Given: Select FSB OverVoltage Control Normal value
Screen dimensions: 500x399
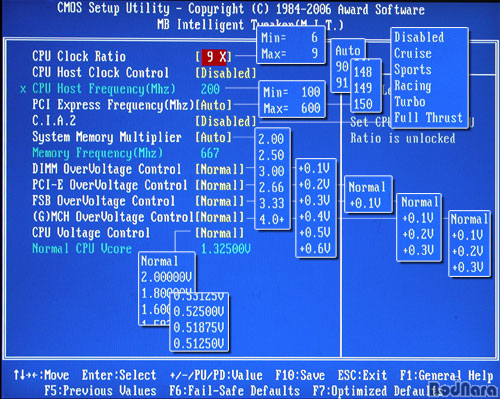Looking at the screenshot, I should click(220, 201).
